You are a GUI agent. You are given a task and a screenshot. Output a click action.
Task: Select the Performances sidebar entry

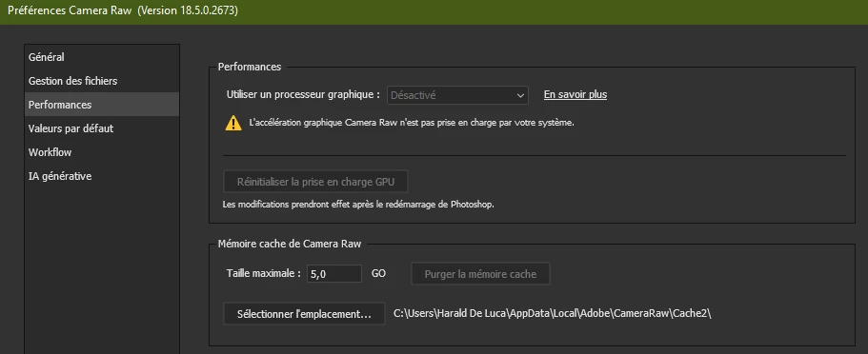click(102, 105)
